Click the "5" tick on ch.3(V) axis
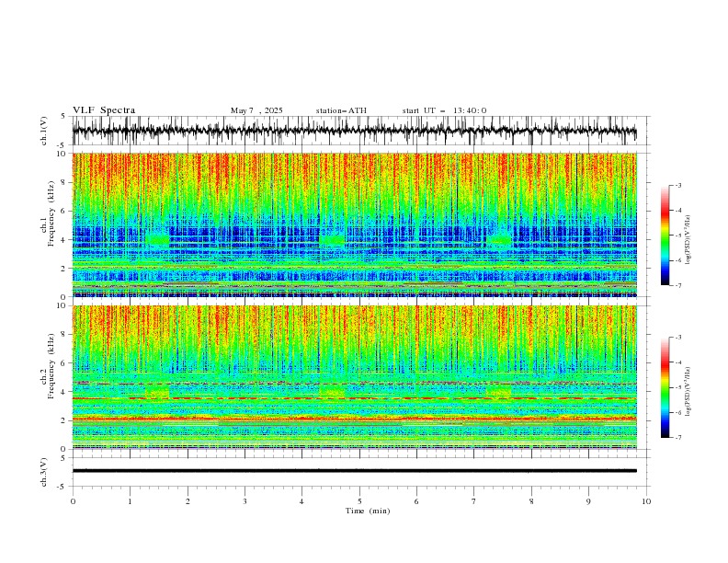 pyautogui.click(x=63, y=457)
